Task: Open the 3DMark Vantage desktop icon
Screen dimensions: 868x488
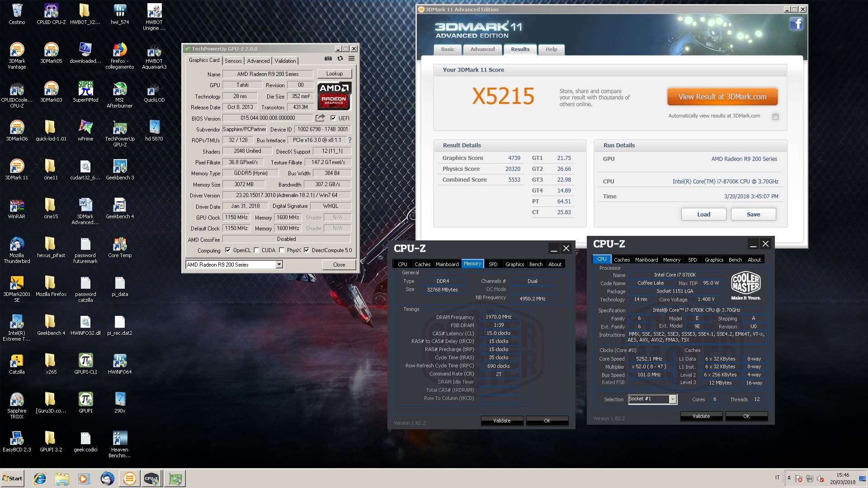Action: tap(17, 56)
